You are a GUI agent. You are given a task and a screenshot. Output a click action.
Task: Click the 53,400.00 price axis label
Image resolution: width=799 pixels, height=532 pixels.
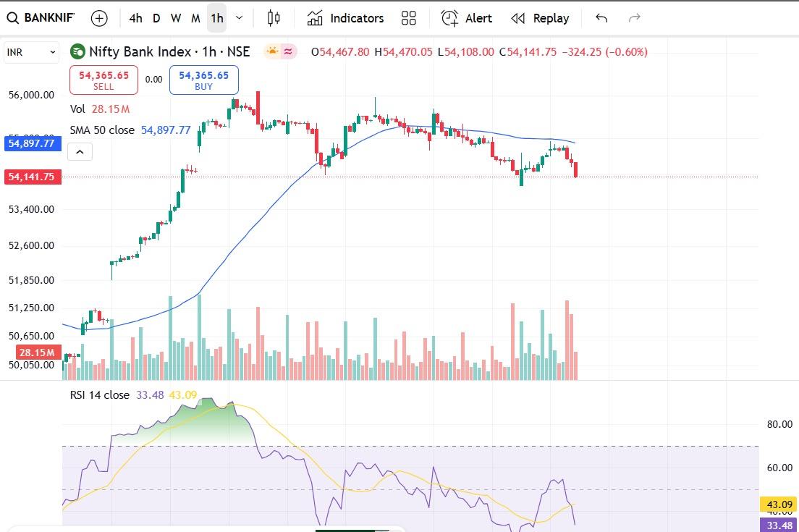pos(31,209)
